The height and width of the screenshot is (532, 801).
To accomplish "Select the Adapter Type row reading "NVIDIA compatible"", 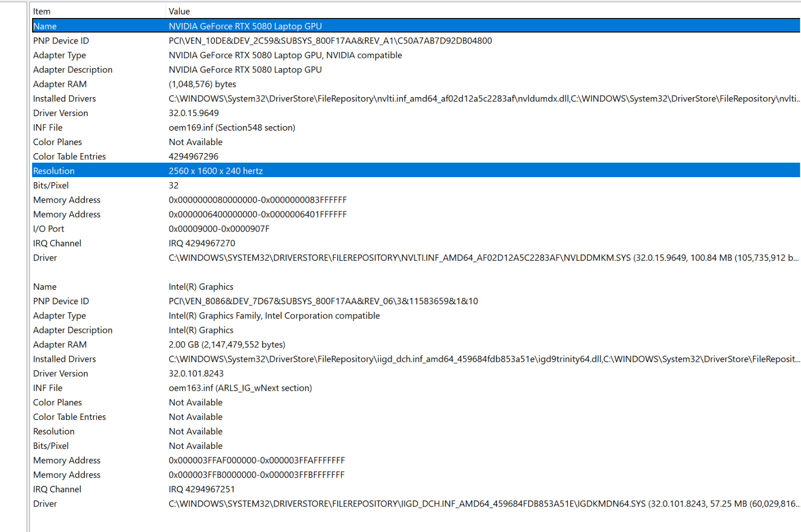I will [x=416, y=55].
